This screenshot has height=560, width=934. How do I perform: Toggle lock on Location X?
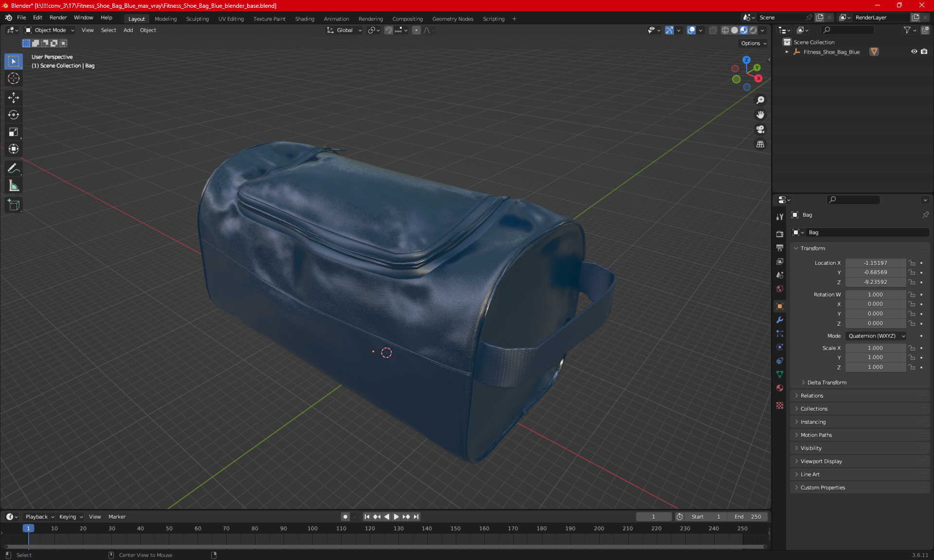coord(912,263)
